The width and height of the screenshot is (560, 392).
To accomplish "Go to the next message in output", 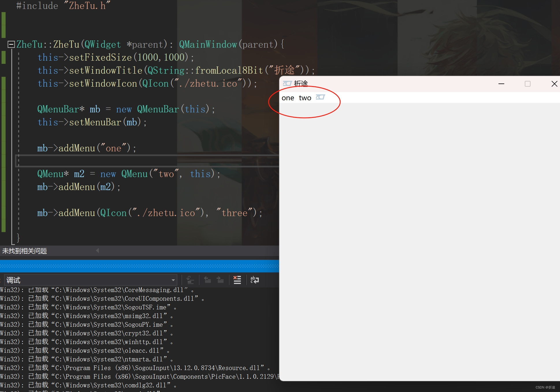I will 220,280.
